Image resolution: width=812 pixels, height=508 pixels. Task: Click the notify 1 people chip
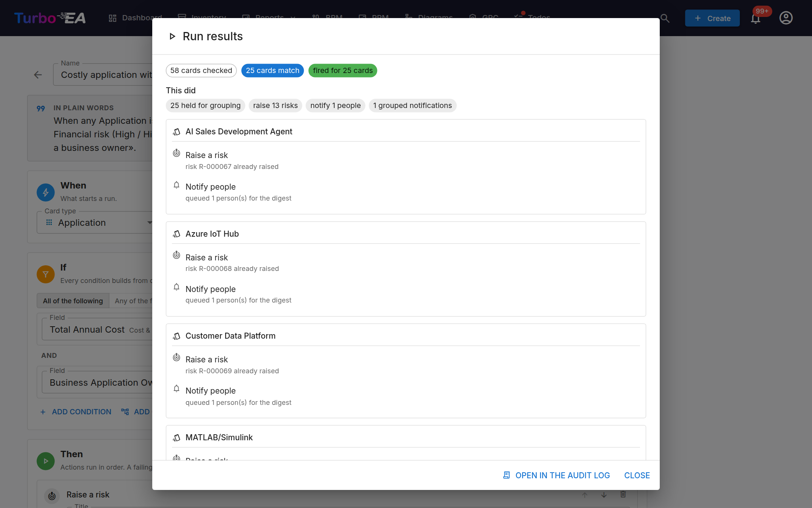point(335,106)
